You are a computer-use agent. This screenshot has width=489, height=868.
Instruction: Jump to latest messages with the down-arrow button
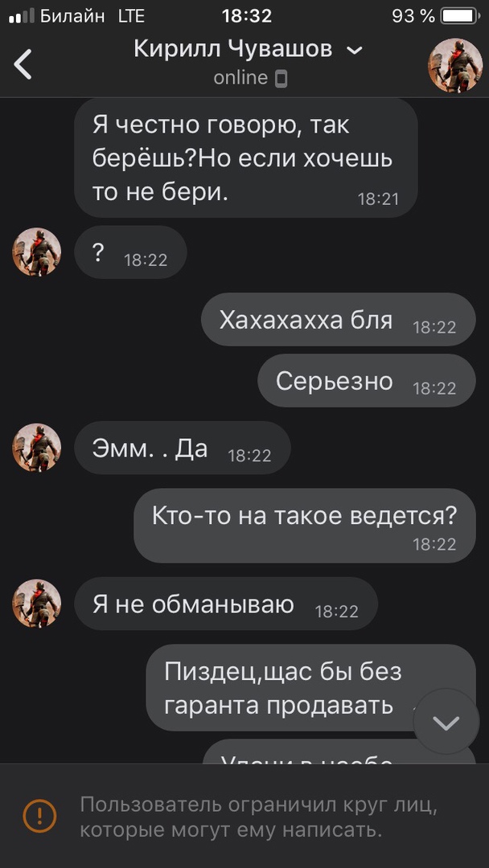click(x=446, y=722)
